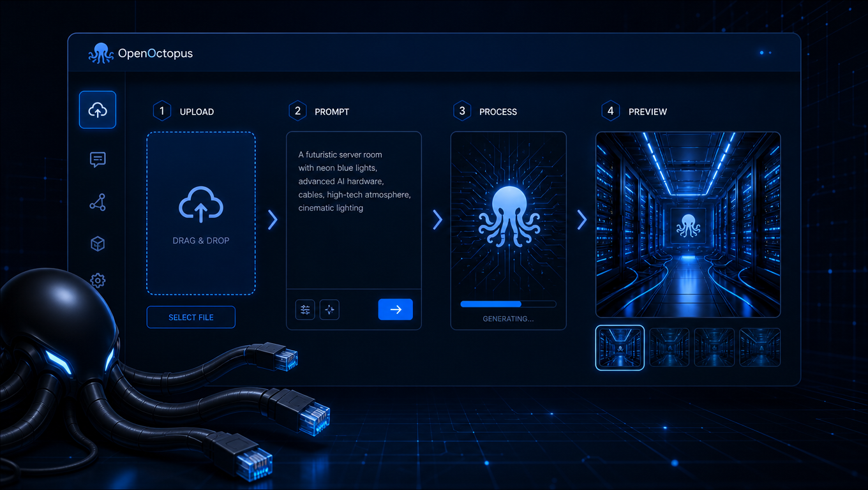Select step 2 PROMPT heading
Image resolution: width=868 pixels, height=490 pixels.
(x=319, y=111)
